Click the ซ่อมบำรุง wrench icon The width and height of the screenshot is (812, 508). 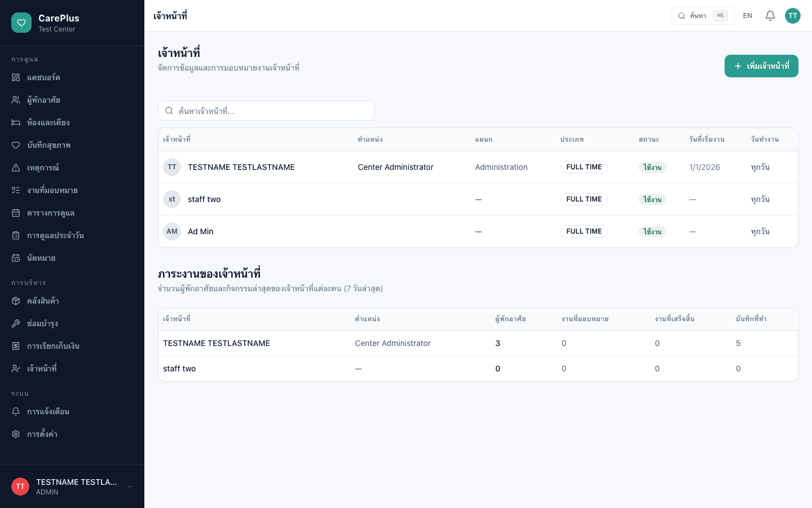click(16, 323)
